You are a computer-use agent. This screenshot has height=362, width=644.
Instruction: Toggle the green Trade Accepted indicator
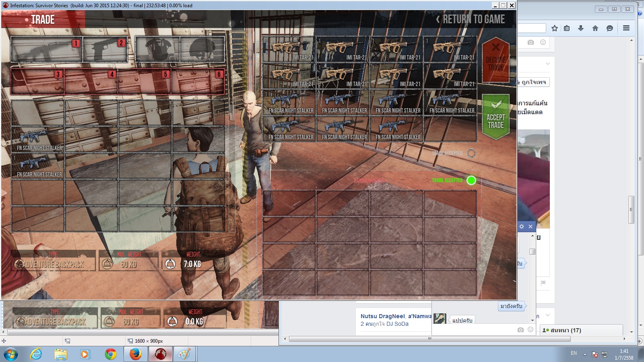[x=471, y=181]
